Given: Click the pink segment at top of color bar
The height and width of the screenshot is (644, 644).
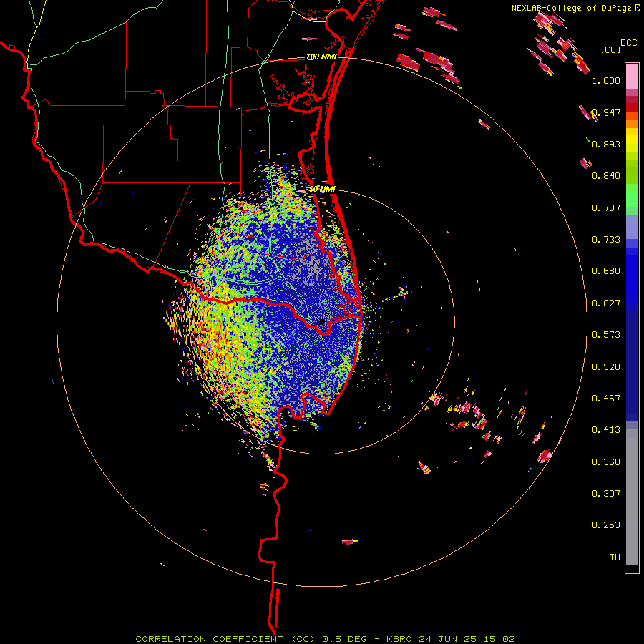Looking at the screenshot, I should click(x=632, y=77).
